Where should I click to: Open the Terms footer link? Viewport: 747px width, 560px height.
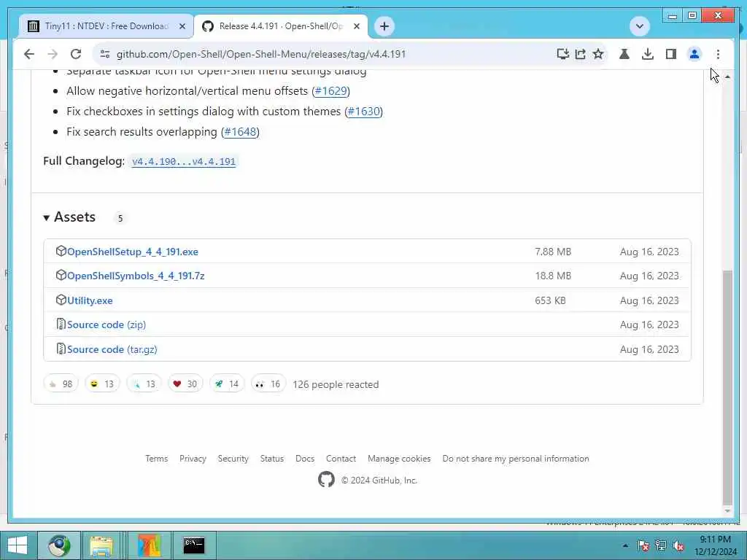coord(156,459)
